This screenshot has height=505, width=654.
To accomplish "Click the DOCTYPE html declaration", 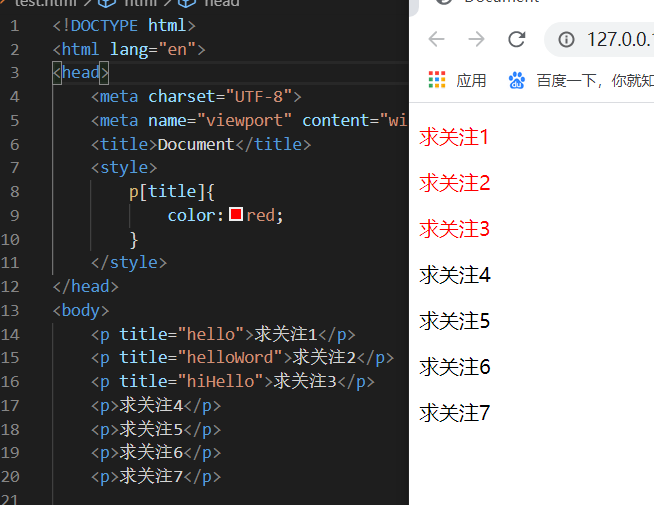I will point(124,26).
